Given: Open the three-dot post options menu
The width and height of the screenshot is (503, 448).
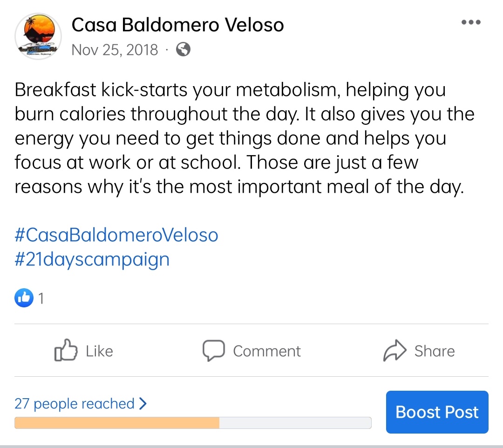Looking at the screenshot, I should point(470,22).
